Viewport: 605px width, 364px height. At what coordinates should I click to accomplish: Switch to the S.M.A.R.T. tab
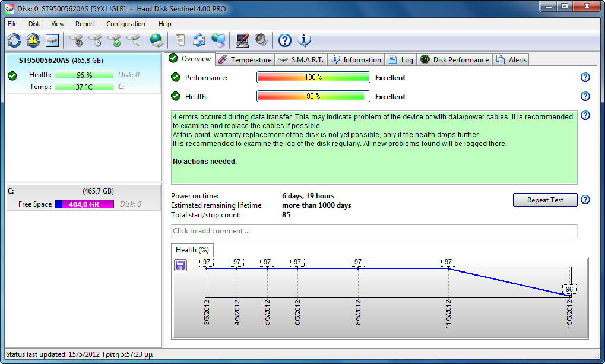point(302,60)
